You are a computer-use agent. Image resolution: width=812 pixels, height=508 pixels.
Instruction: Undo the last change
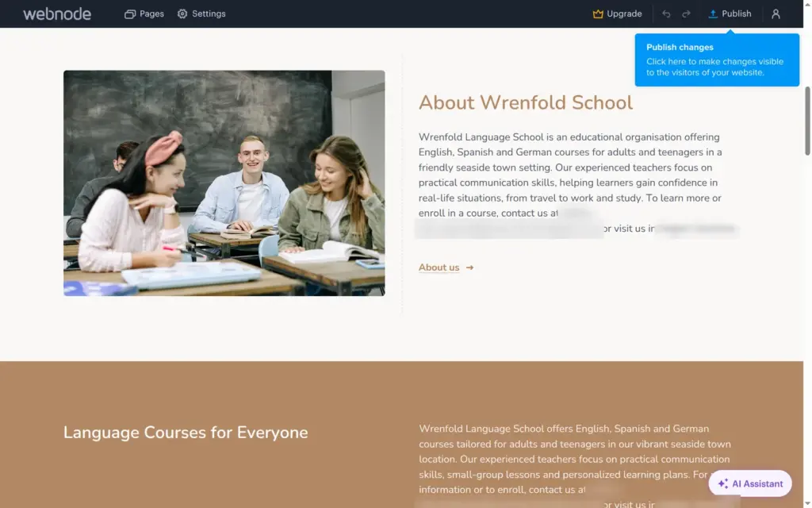click(666, 14)
